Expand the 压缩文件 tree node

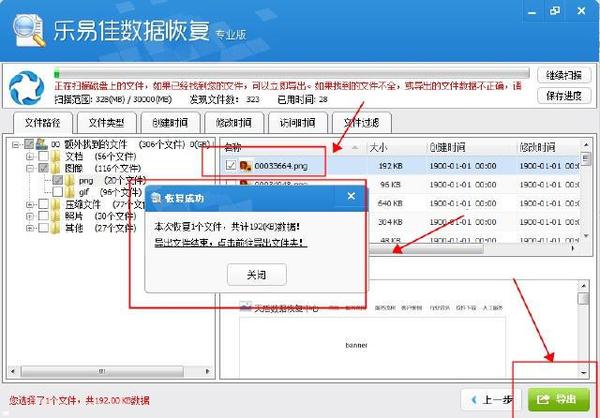tap(30, 204)
